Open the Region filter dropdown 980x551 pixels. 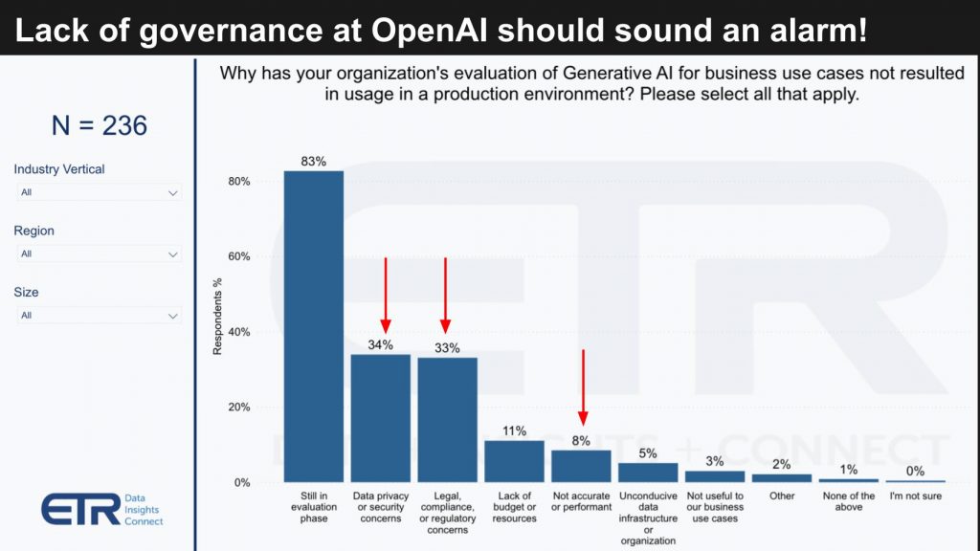pyautogui.click(x=99, y=253)
